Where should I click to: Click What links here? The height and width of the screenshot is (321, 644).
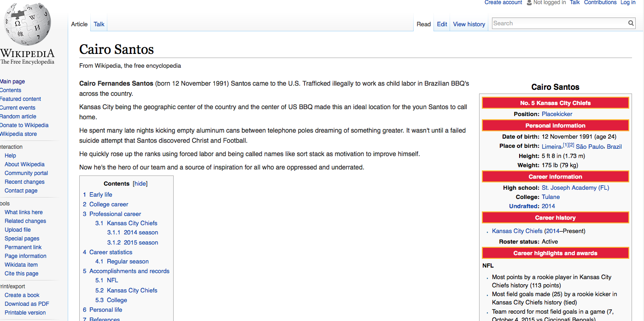point(23,212)
